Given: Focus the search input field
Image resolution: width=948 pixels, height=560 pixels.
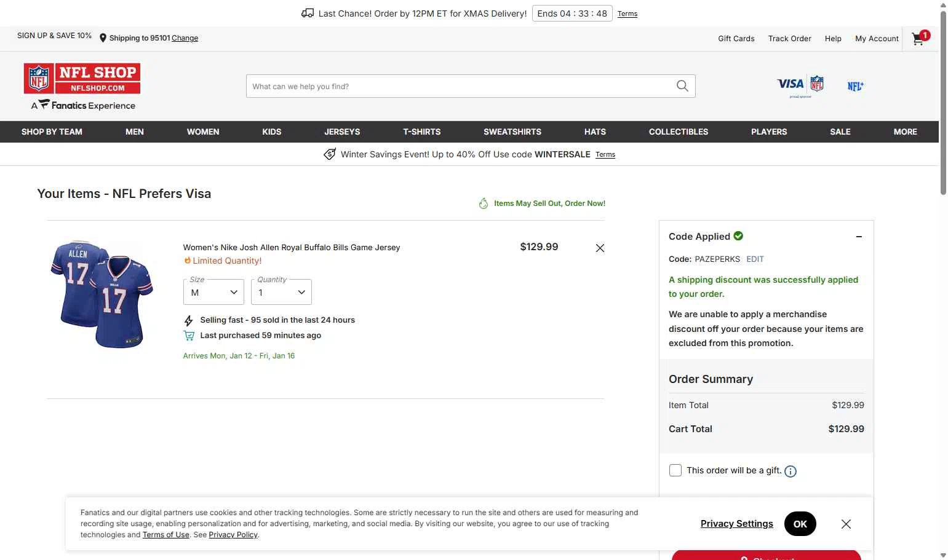Looking at the screenshot, I should coord(461,86).
